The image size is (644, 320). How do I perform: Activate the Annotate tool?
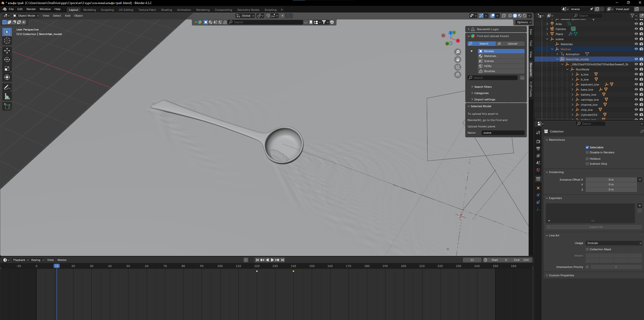point(7,88)
